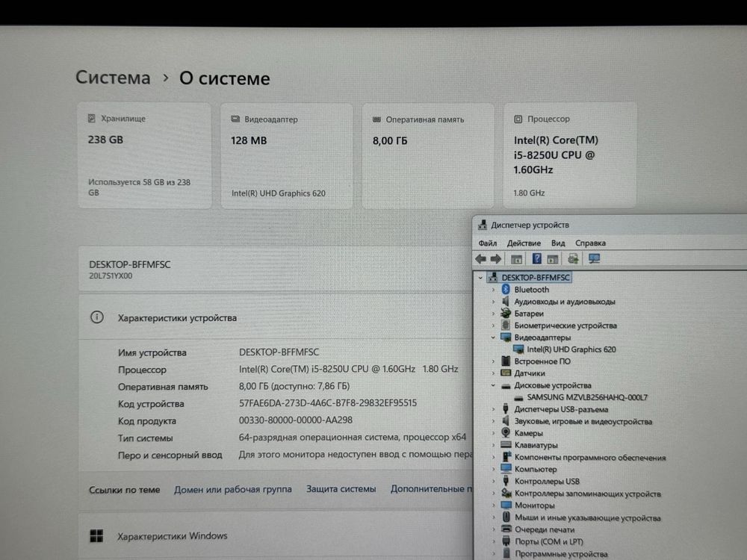Click the Диспетчер устройств window title bar
The image size is (747, 560).
tap(610, 225)
